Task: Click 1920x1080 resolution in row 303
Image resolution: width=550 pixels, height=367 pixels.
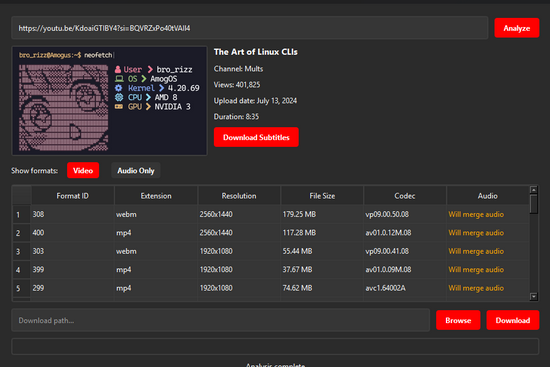Action: 239,251
